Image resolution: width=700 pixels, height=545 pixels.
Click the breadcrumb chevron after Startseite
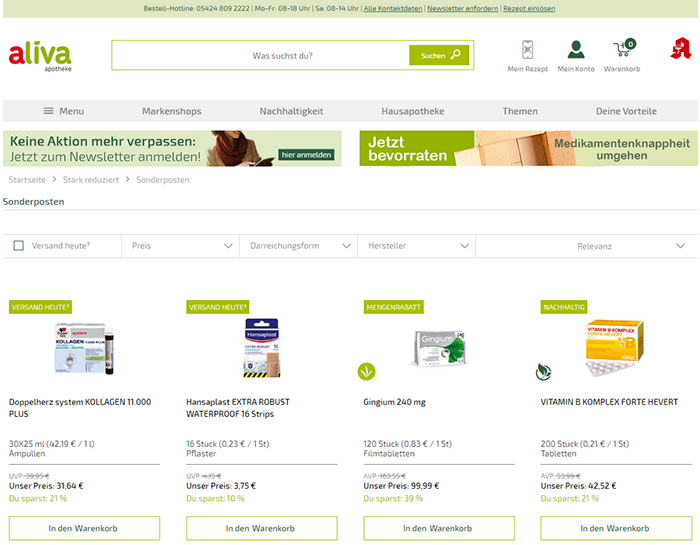tap(54, 179)
